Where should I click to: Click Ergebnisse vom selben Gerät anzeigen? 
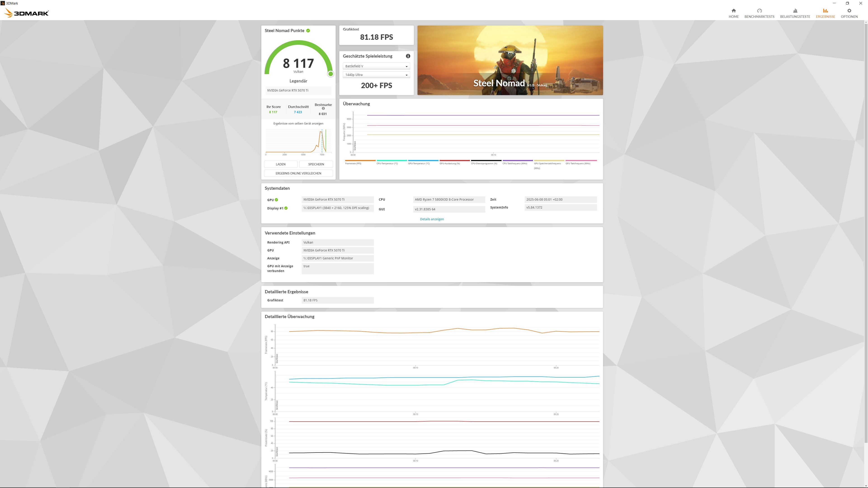[x=298, y=124]
